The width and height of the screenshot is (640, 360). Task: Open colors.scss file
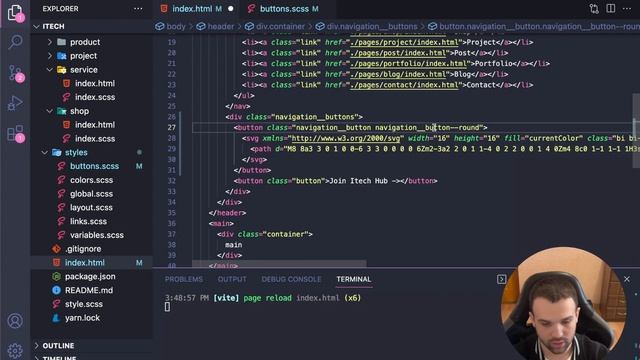(x=91, y=180)
